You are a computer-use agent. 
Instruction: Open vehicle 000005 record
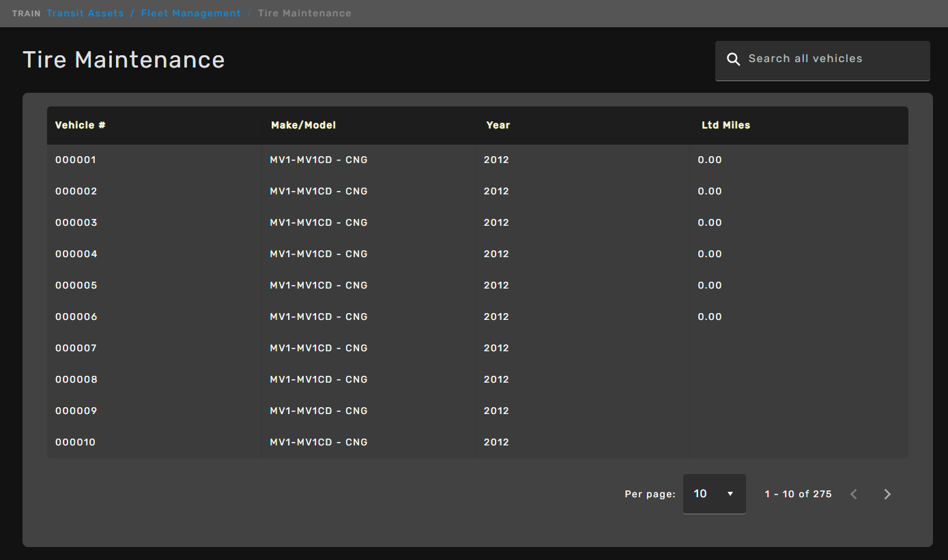click(76, 286)
